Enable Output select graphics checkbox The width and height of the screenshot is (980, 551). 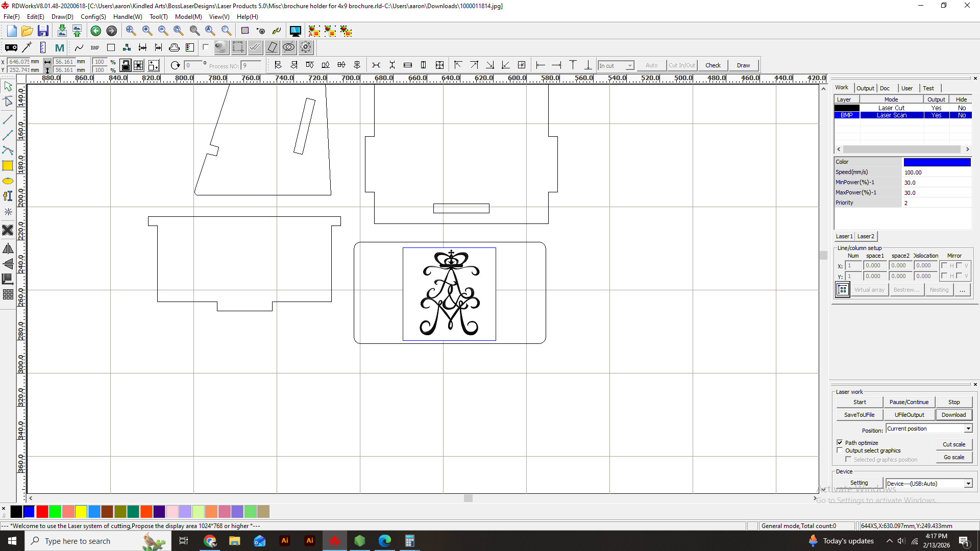tap(840, 450)
